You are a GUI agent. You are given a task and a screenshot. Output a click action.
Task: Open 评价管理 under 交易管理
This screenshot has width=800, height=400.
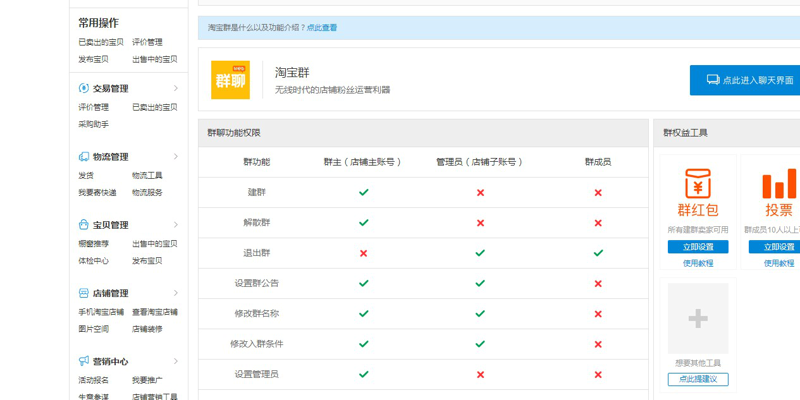coord(93,107)
